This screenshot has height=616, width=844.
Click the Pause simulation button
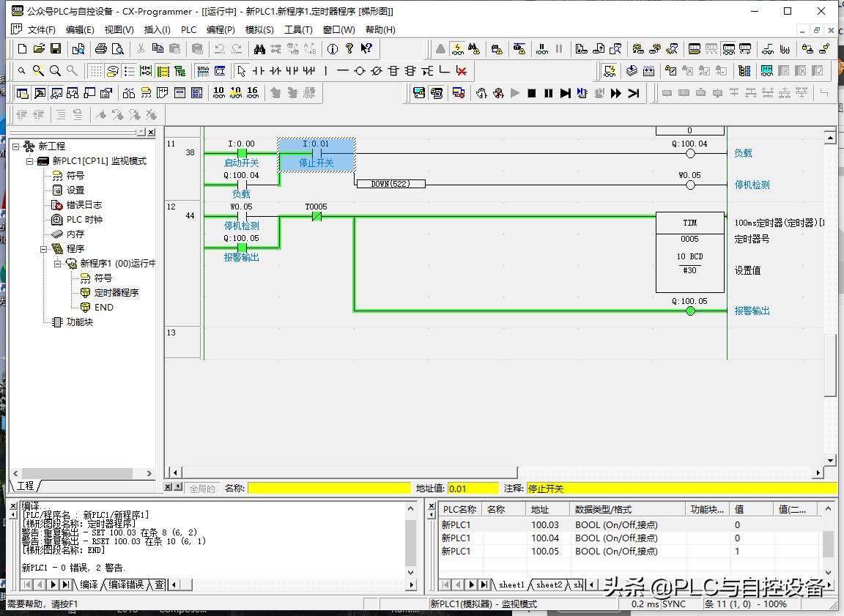pyautogui.click(x=549, y=94)
